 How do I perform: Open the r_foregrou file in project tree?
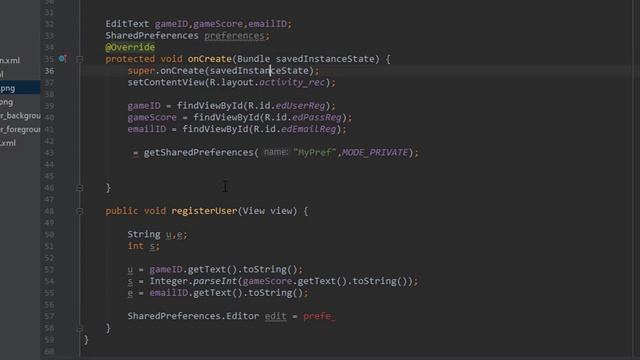pyautogui.click(x=20, y=130)
